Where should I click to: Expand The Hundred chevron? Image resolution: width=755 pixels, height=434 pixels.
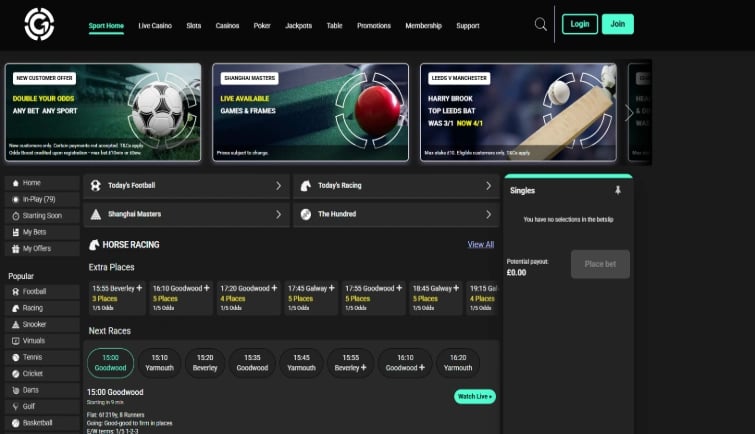(x=488, y=214)
